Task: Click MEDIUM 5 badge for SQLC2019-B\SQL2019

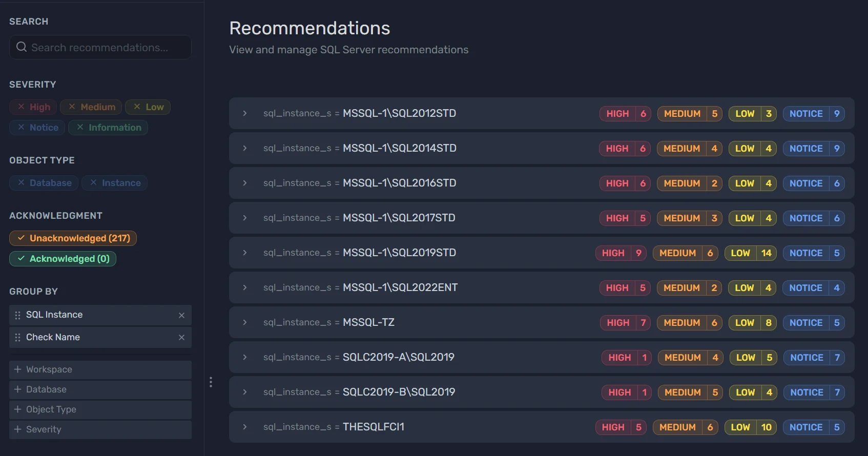Action: 691,392
